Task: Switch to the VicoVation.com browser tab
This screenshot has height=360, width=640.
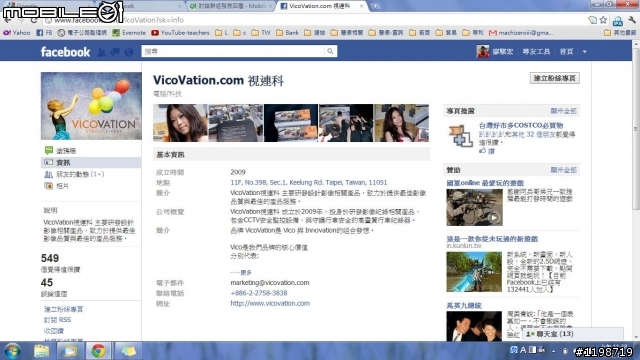Action: [320, 6]
